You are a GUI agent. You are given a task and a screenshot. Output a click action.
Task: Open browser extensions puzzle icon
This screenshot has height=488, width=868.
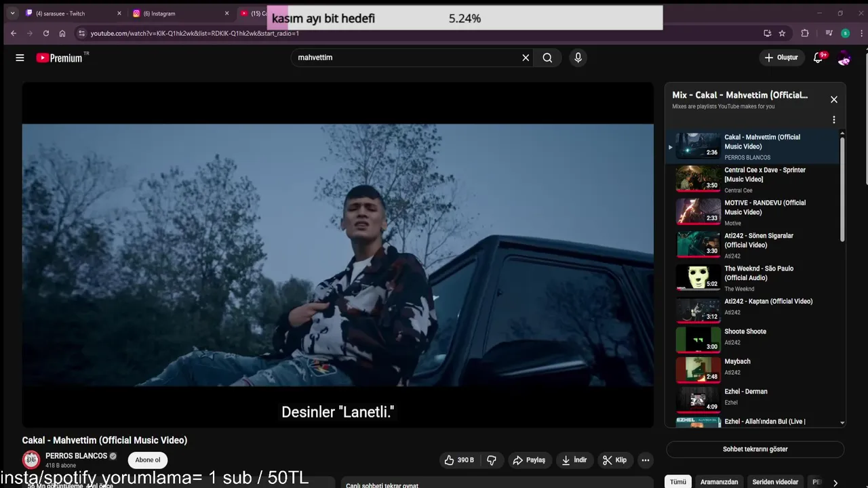805,33
